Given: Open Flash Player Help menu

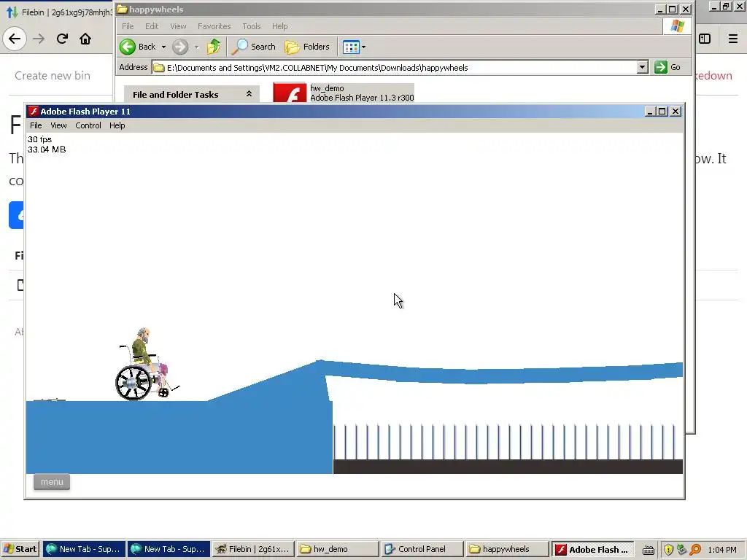Looking at the screenshot, I should (117, 125).
